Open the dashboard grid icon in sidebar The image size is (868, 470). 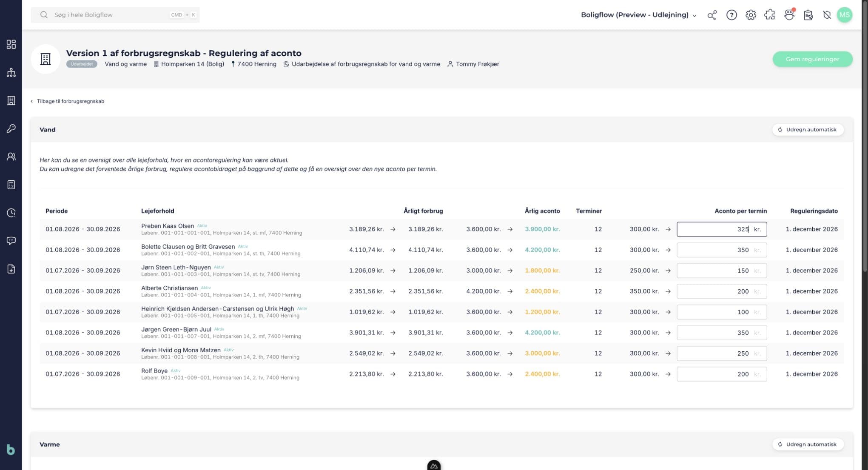[11, 44]
